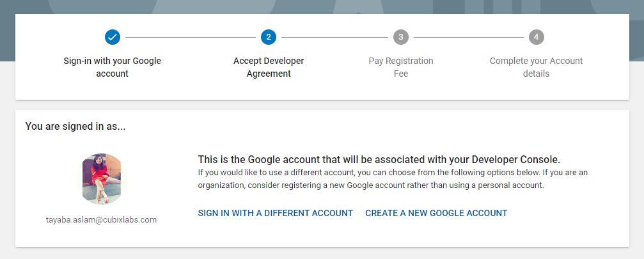Click the bold Developer Console account heading

pos(379,159)
